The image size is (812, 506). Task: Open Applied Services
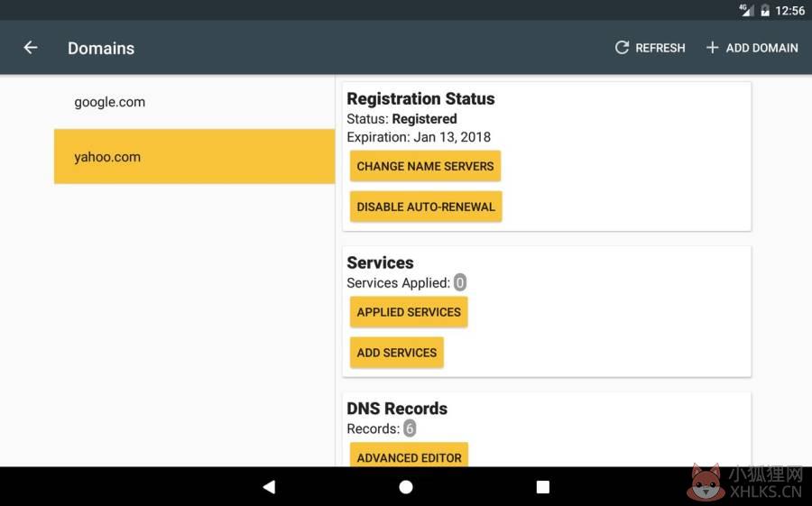coord(409,312)
